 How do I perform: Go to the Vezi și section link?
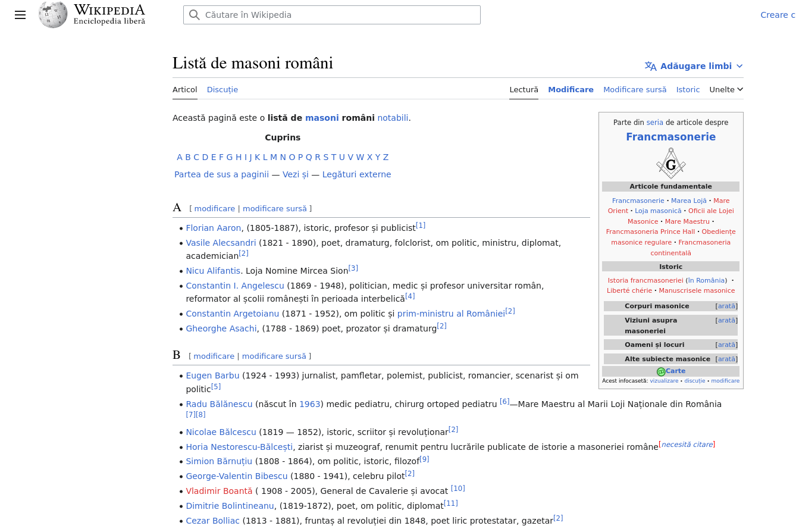pos(296,174)
